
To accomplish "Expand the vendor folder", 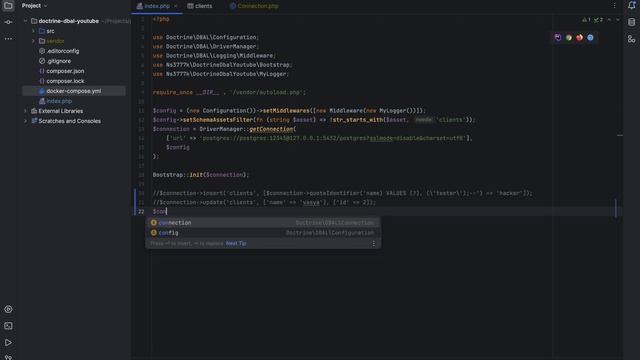I will pyautogui.click(x=33, y=41).
